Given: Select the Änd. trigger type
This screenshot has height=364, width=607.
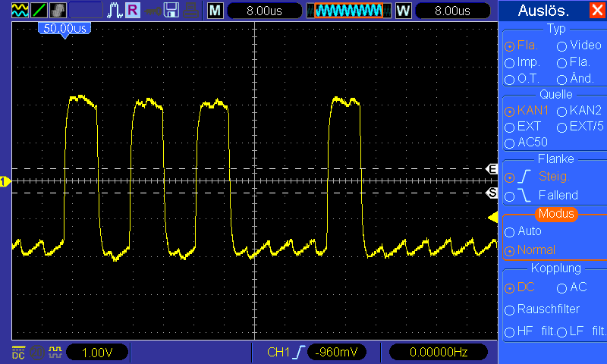Looking at the screenshot, I should tap(575, 79).
